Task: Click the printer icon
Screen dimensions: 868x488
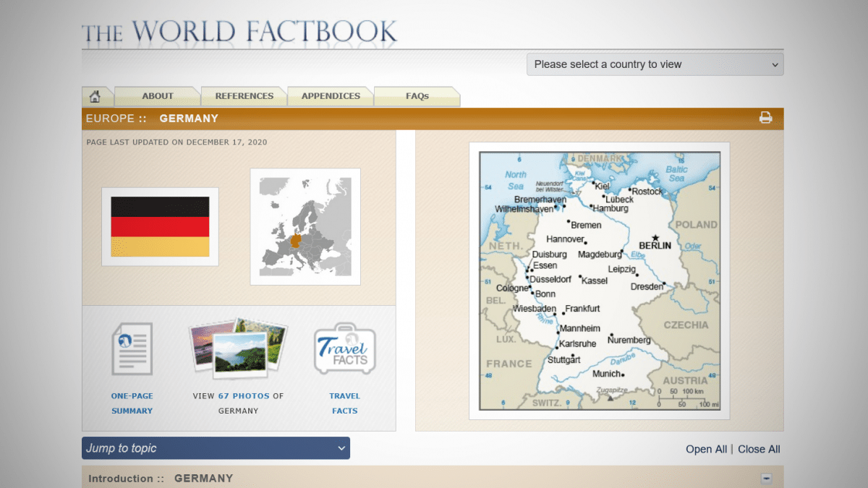Action: click(x=765, y=118)
